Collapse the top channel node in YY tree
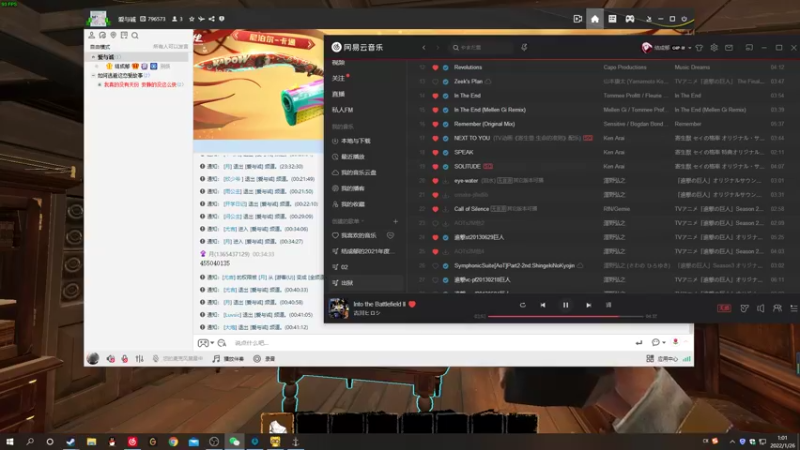 93,57
